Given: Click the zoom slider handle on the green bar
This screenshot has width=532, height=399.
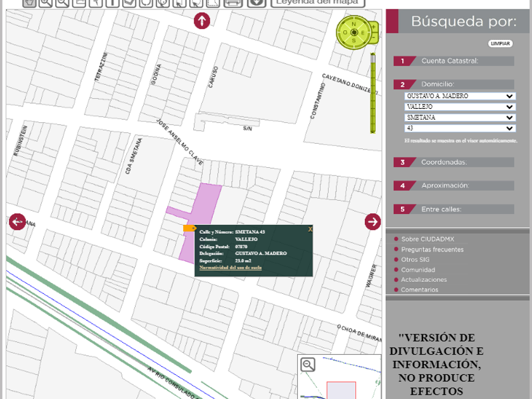Looking at the screenshot, I should tap(373, 58).
